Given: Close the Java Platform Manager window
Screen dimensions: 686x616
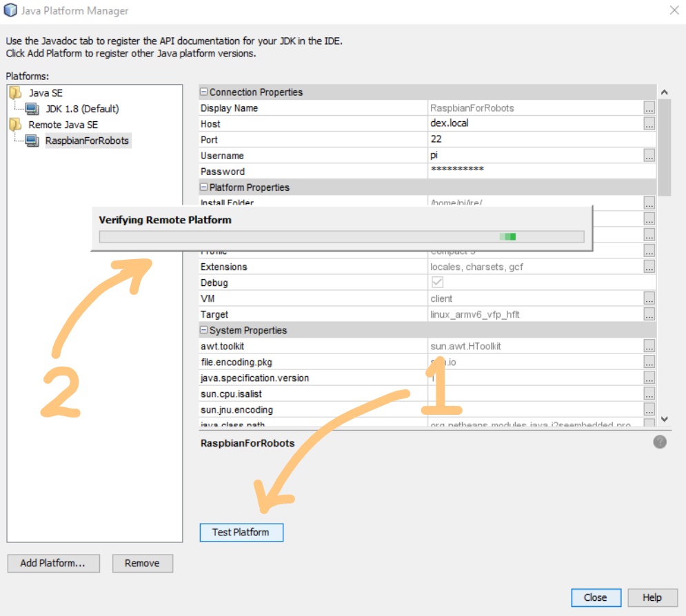Looking at the screenshot, I should coord(674,10).
